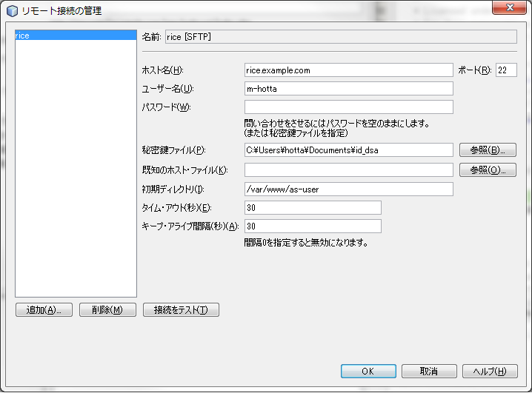This screenshot has height=393, width=532.
Task: Click the note 間隔0を指定すると無効になります
Action: [x=306, y=243]
